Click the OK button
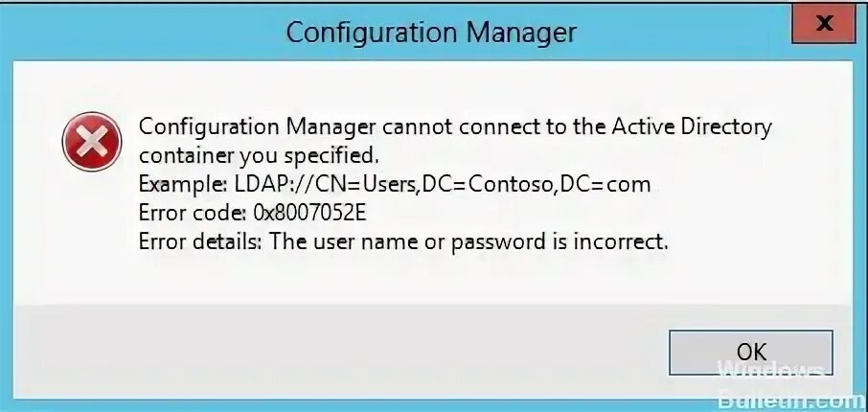 (751, 351)
